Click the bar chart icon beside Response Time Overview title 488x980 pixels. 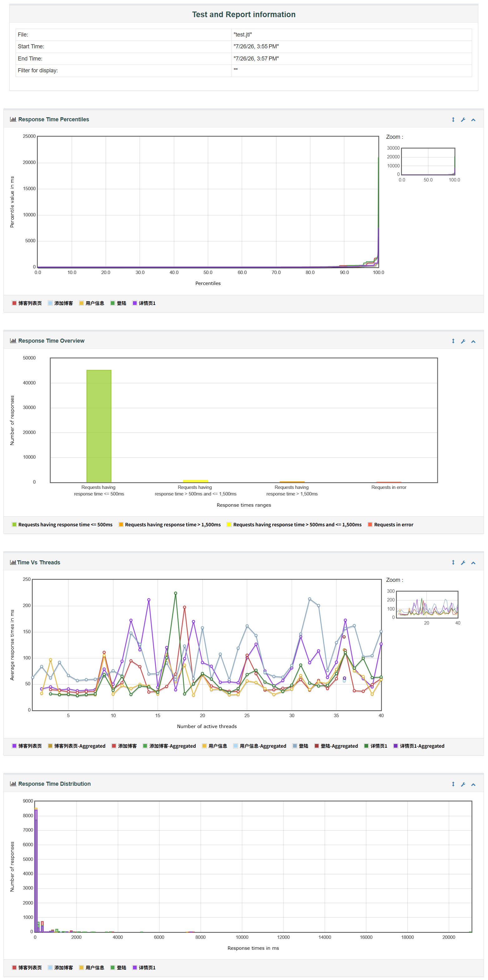pyautogui.click(x=13, y=340)
